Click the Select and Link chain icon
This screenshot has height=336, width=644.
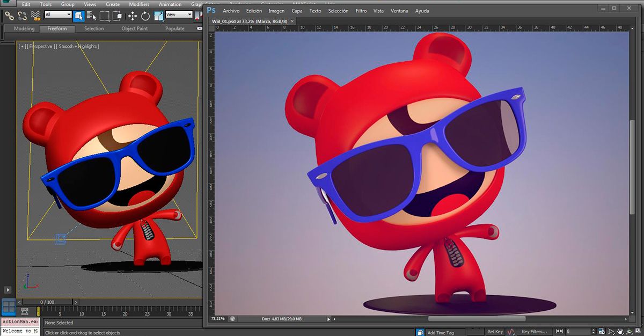click(9, 16)
